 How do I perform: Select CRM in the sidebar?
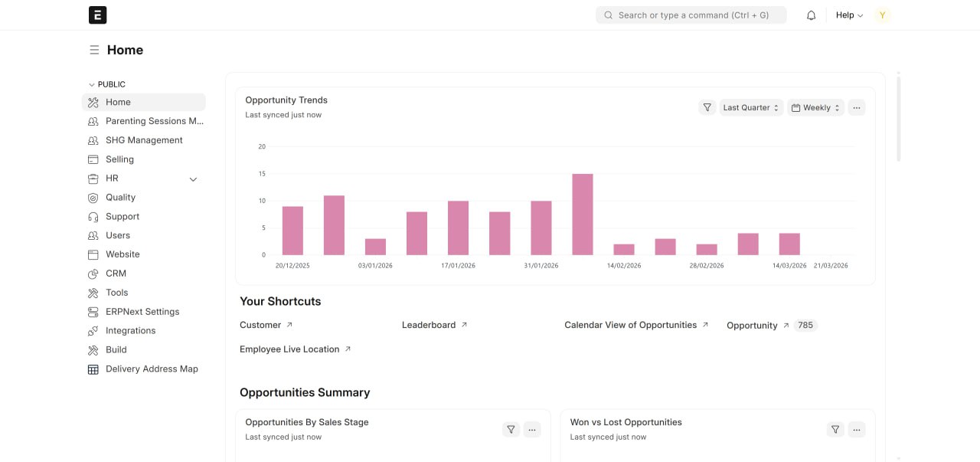pyautogui.click(x=116, y=274)
